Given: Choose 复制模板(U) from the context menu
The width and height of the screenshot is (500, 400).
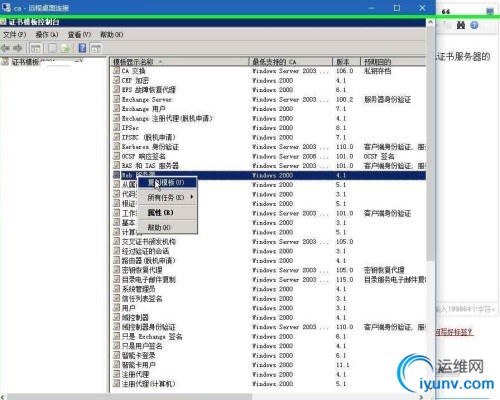Looking at the screenshot, I should point(167,182).
